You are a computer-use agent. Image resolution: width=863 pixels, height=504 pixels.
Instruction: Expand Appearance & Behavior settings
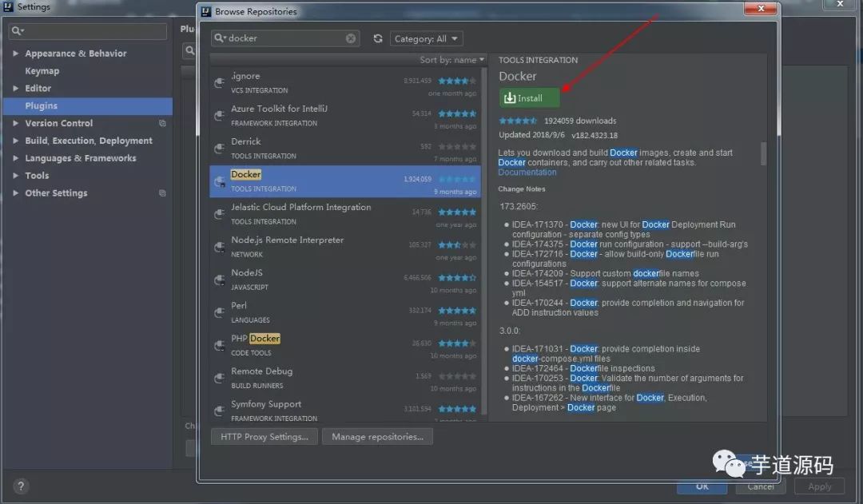coord(15,54)
